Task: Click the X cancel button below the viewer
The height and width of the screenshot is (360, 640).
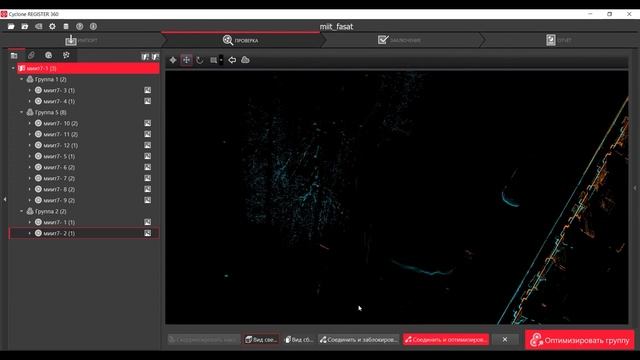Action: tap(505, 340)
